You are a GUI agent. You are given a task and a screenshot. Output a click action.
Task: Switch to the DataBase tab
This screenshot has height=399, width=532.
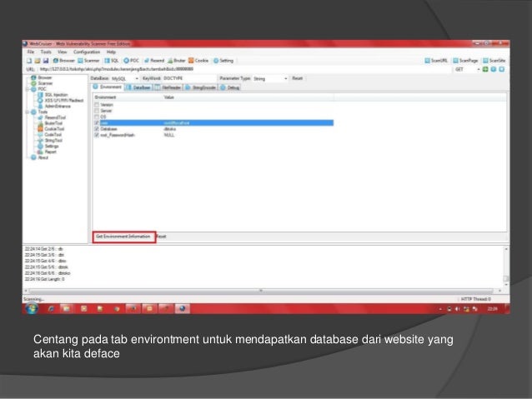(138, 87)
